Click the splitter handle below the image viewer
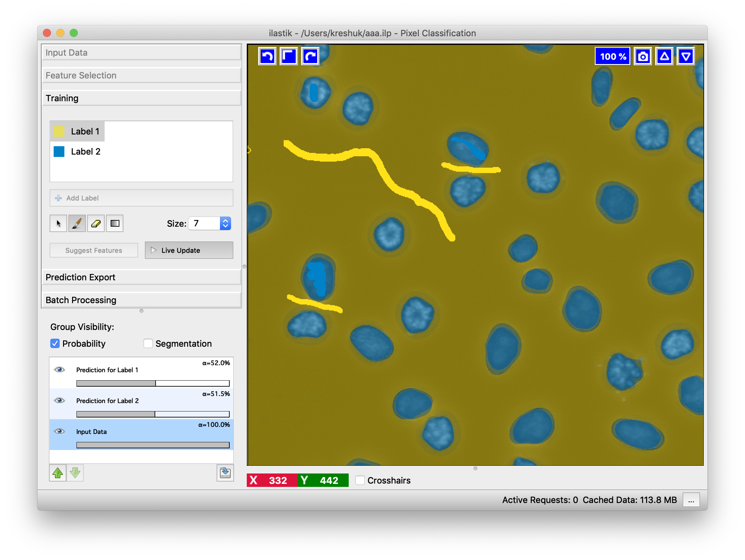 (x=475, y=469)
